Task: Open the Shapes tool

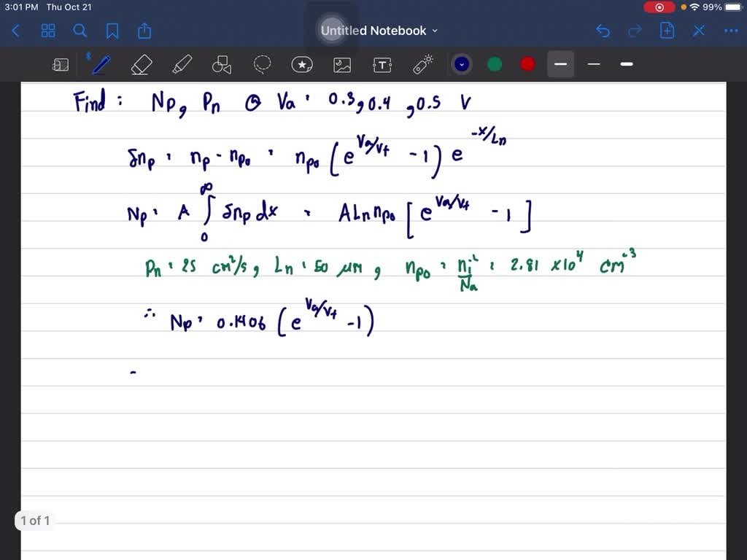Action: [x=221, y=64]
